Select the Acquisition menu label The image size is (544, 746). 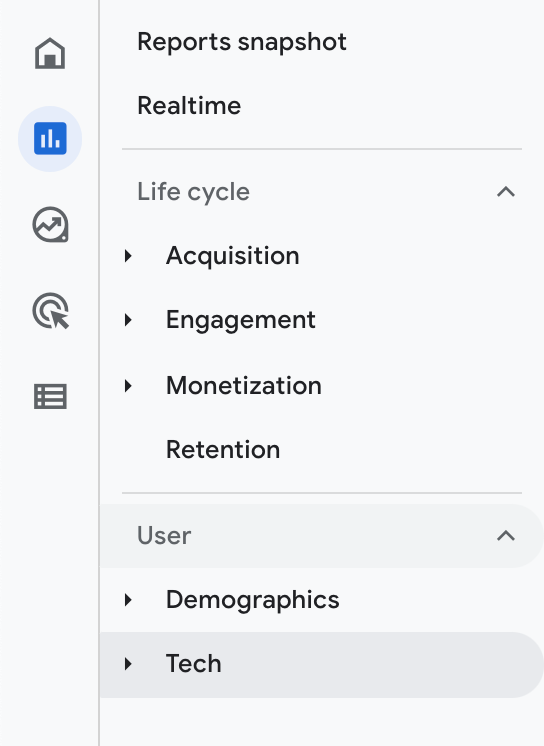(233, 256)
